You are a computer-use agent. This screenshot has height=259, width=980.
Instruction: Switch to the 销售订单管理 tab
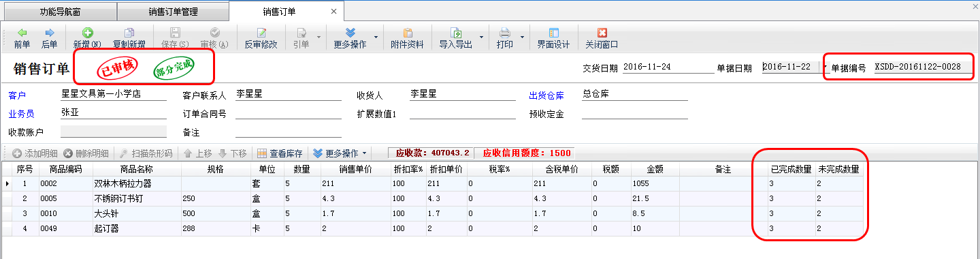coord(173,11)
